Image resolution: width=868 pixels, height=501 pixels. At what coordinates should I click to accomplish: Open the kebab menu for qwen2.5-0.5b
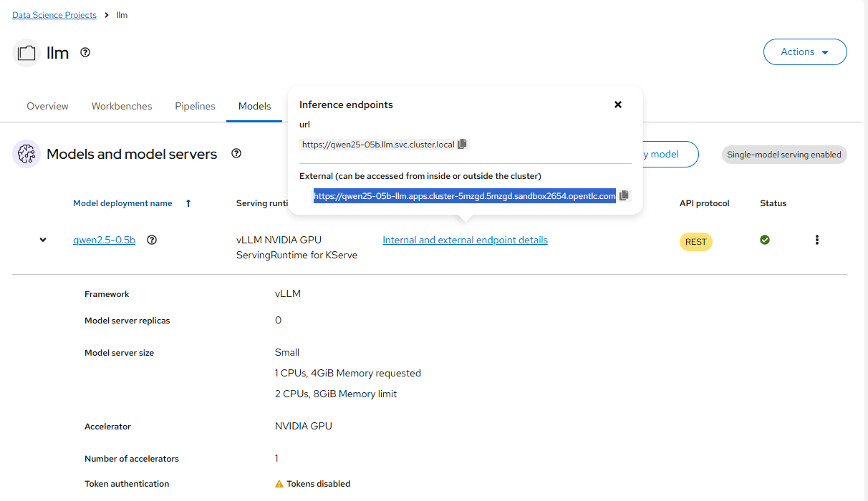pyautogui.click(x=817, y=240)
